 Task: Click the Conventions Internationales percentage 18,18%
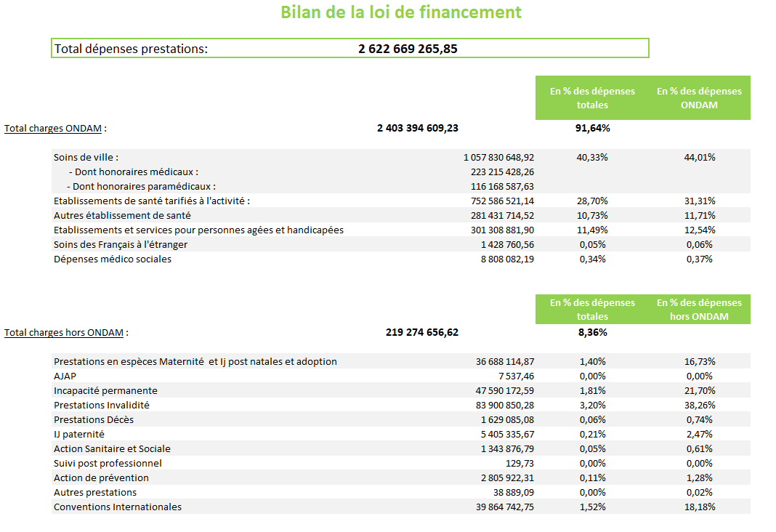coord(700,507)
